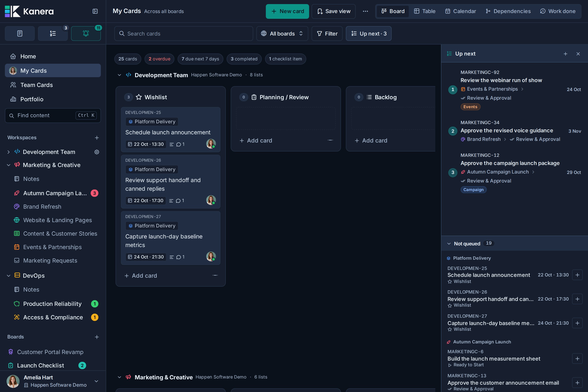Focus the Find content search box

coord(53,116)
